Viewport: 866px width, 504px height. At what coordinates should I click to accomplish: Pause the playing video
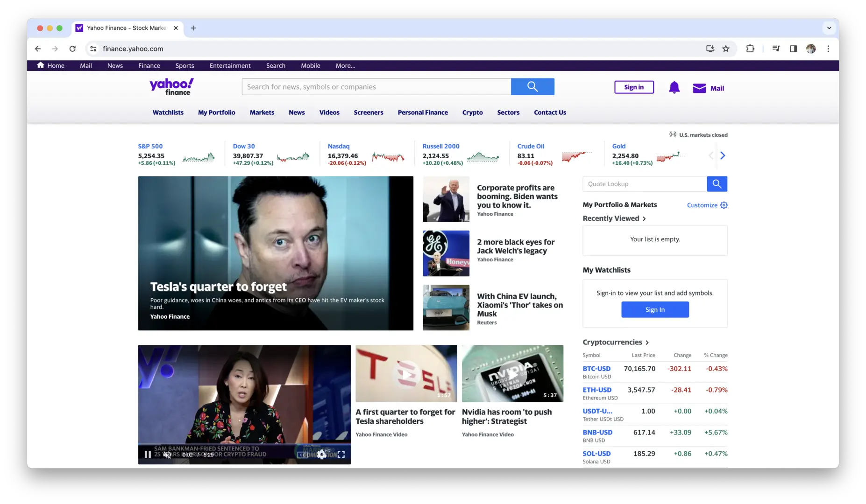pos(148,455)
